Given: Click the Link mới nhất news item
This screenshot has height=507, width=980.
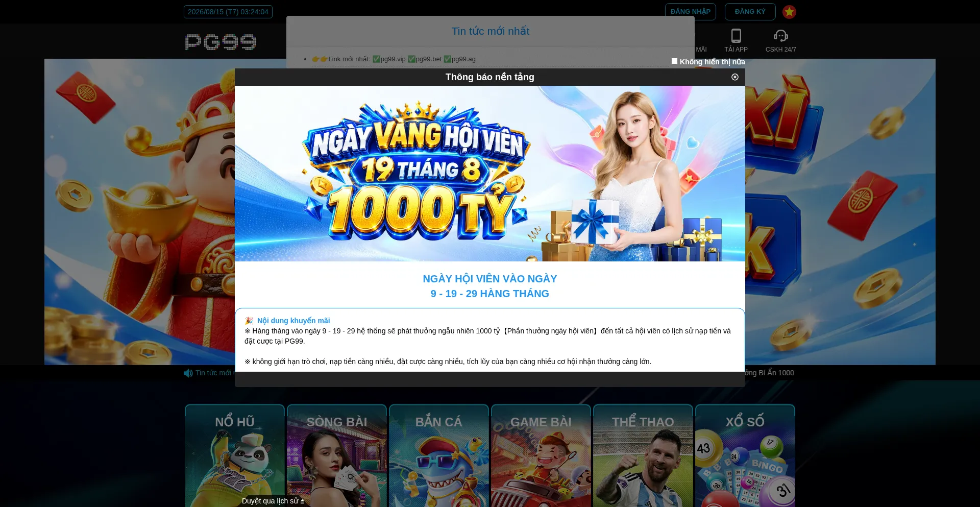Looking at the screenshot, I should click(x=394, y=59).
